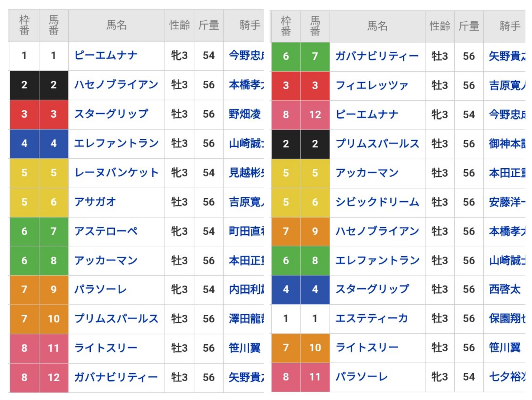
Task: Open jockey 見越's link in レーヌバンケット row
Action: coord(246,173)
